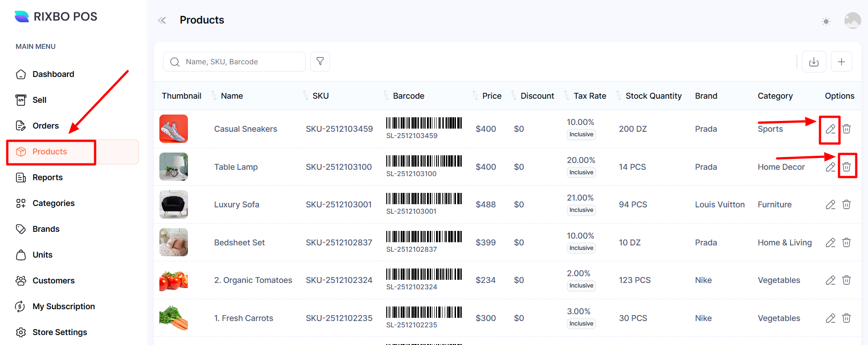Delete the Bedsheet Set product
Image resolution: width=868 pixels, height=345 pixels.
846,242
